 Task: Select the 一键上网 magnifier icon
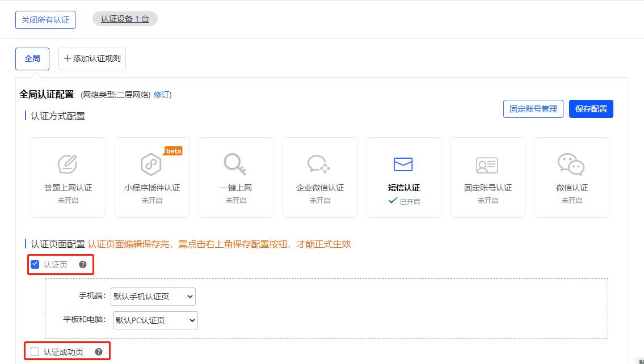[235, 164]
